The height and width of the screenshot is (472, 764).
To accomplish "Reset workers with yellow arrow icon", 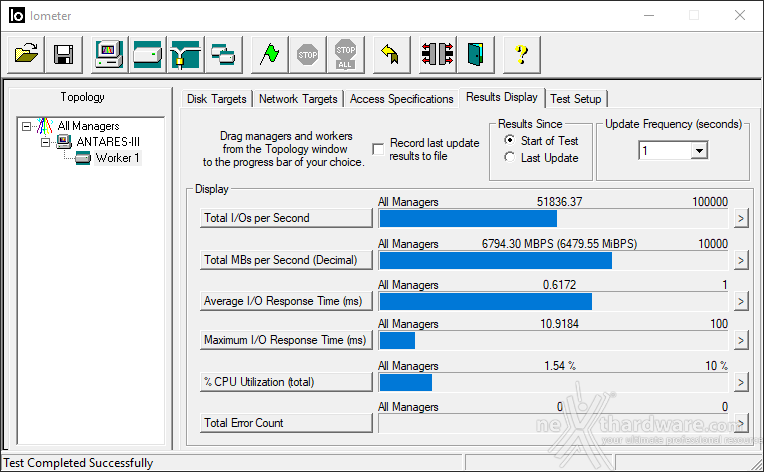I will [391, 54].
